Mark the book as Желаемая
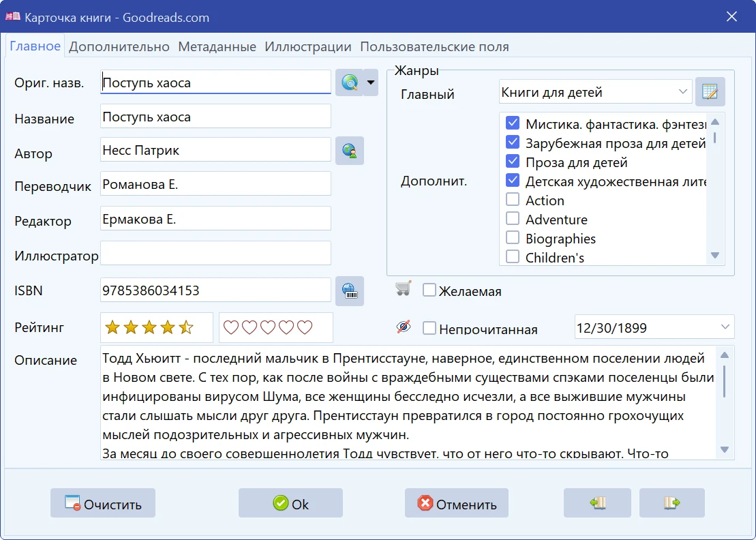The image size is (756, 540). 429,290
